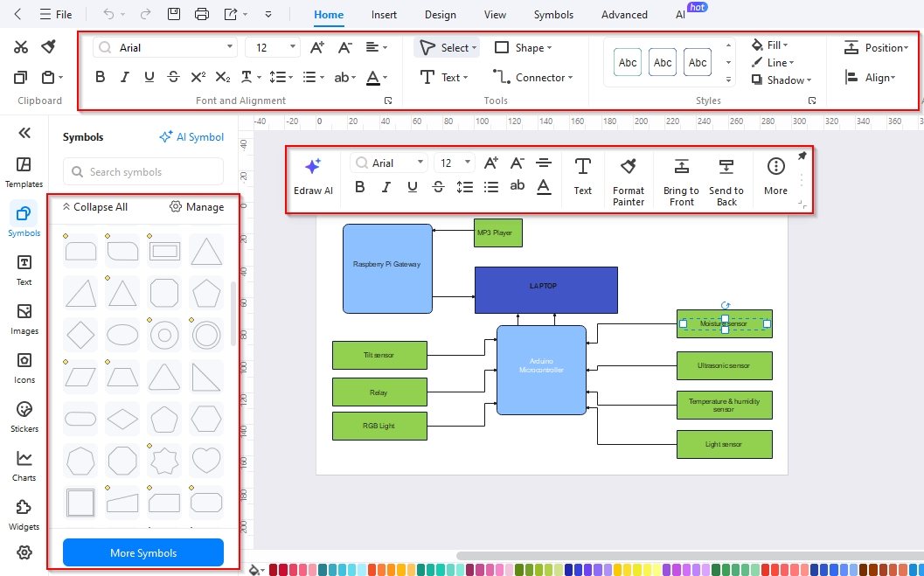This screenshot has height=576, width=924.
Task: Click the Cut scissors icon
Action: [21, 47]
